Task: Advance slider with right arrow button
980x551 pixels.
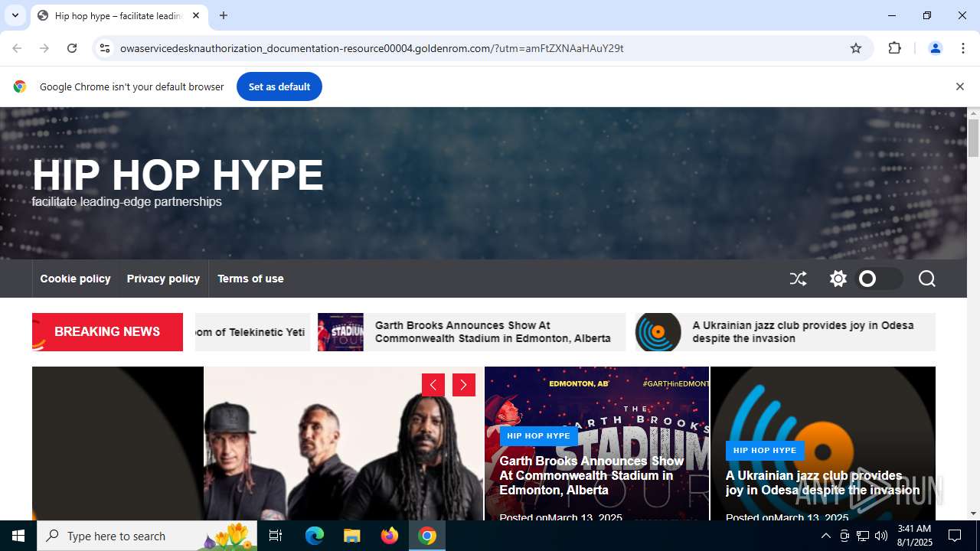Action: [x=464, y=385]
